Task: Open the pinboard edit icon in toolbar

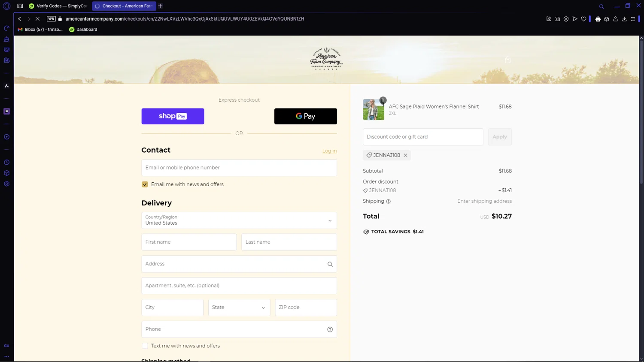Action: [x=549, y=19]
